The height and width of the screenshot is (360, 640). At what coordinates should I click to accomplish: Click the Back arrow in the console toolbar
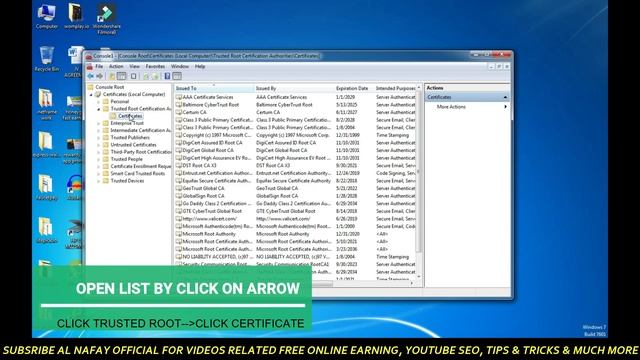[x=91, y=76]
